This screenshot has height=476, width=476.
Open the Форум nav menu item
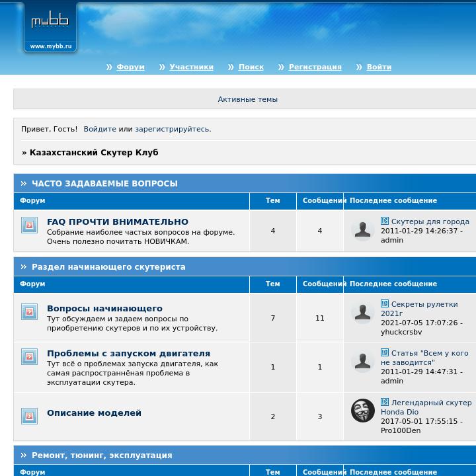click(130, 67)
